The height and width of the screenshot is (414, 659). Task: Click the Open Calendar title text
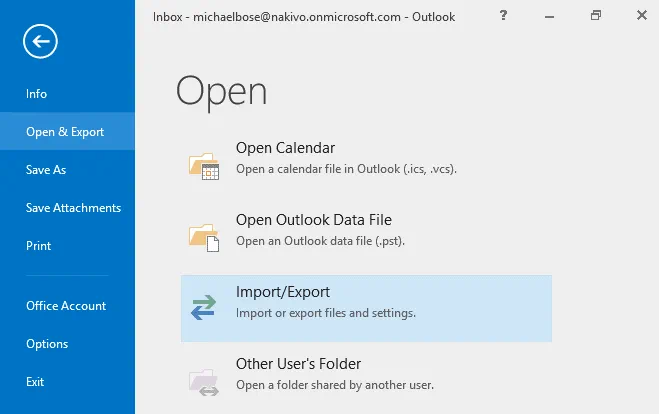pos(285,148)
